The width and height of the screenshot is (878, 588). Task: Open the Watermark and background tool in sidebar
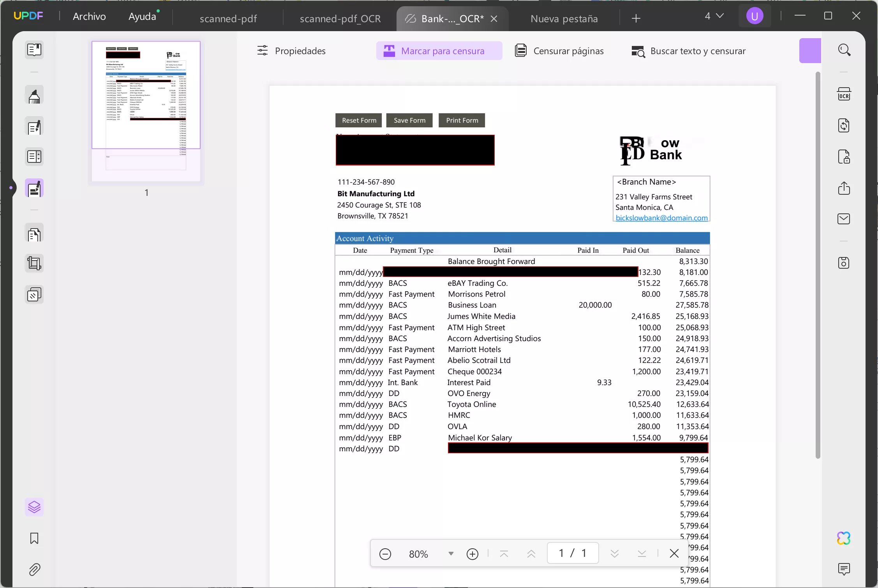(x=34, y=295)
